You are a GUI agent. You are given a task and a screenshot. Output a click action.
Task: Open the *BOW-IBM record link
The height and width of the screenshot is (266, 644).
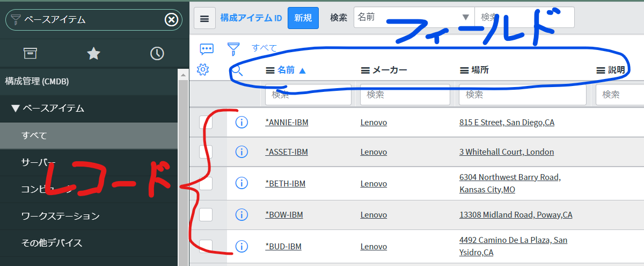pos(284,215)
